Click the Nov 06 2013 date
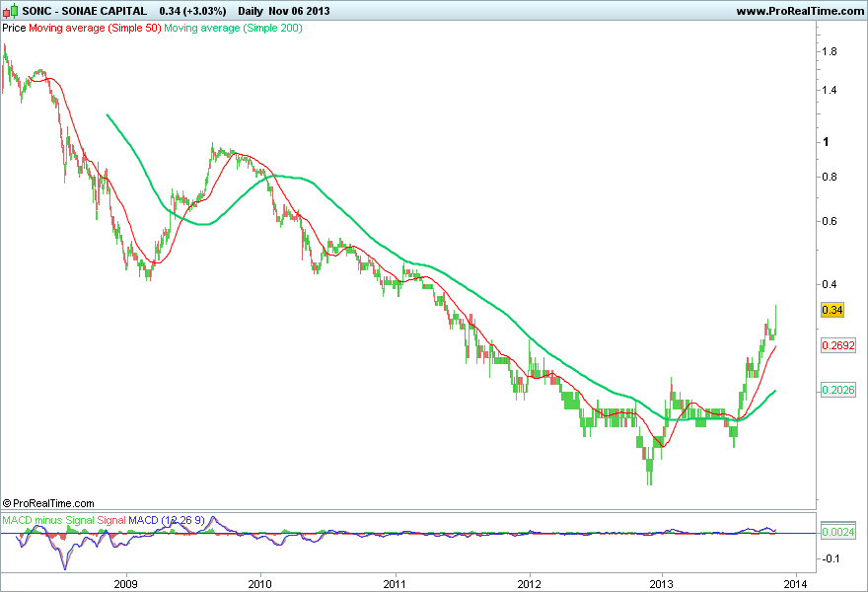Viewport: 868px width, 592px height. [x=299, y=11]
